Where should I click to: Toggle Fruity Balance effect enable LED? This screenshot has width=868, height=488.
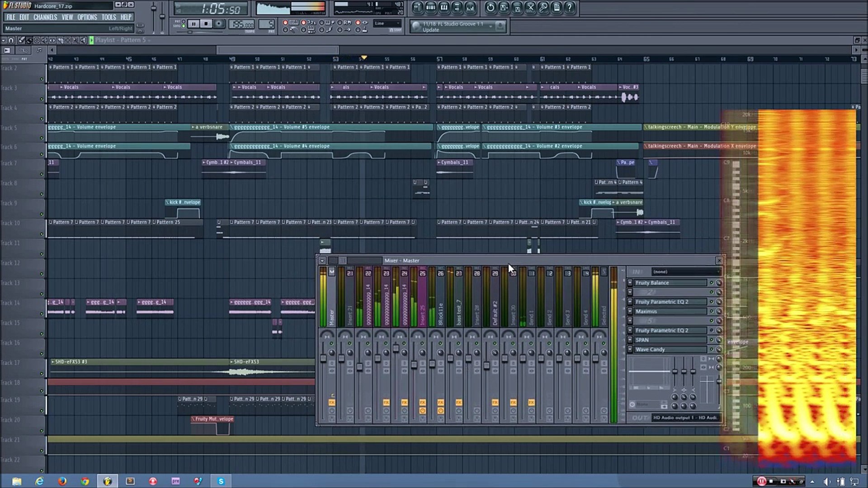[711, 283]
